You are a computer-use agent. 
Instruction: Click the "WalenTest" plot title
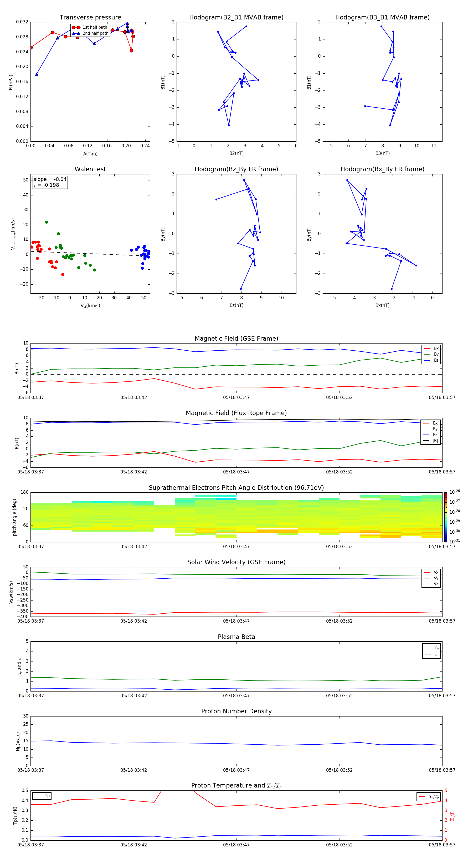click(x=90, y=169)
